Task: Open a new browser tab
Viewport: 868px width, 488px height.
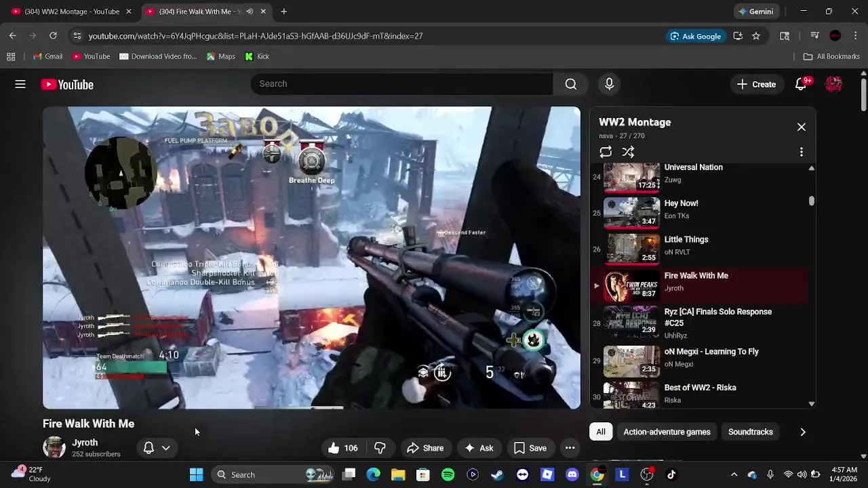Action: point(283,12)
